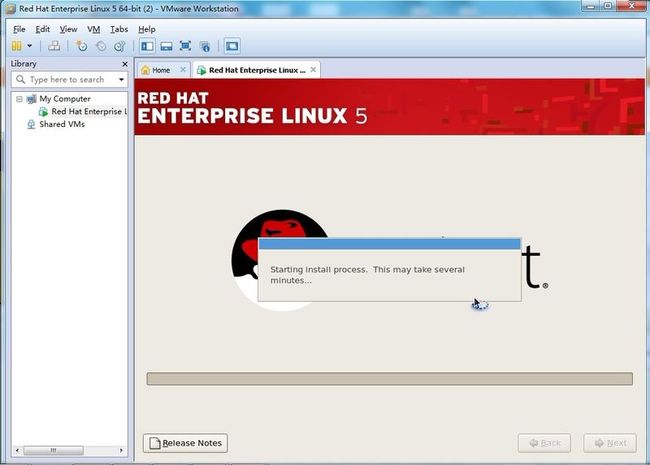Close the Library panel
The image size is (650, 465).
pos(125,64)
